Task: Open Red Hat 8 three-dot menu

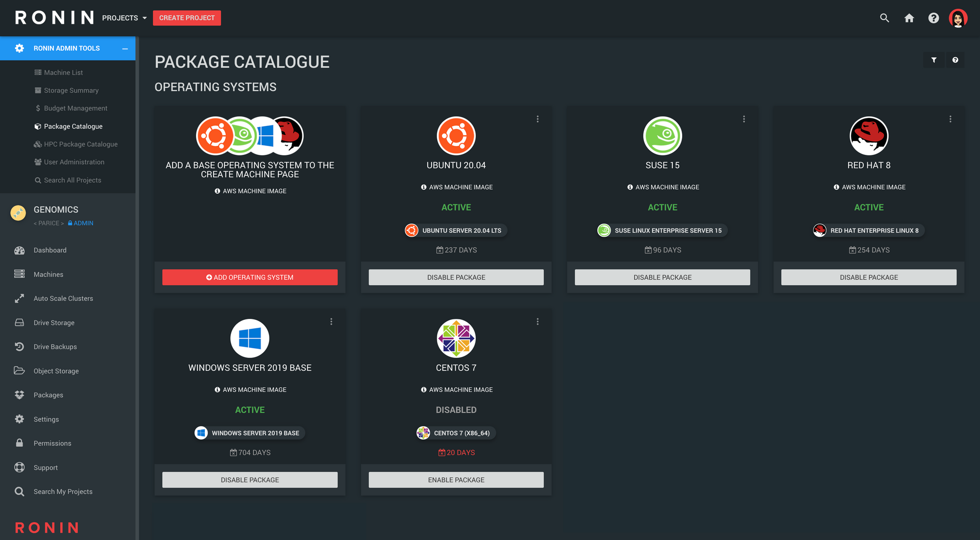Action: (950, 119)
